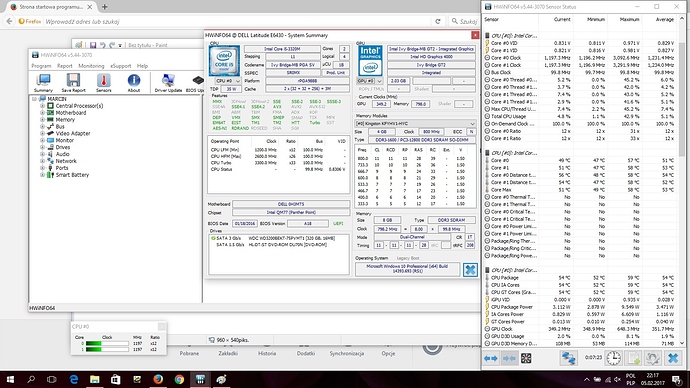
Task: Click the Synchronizacja shortcut on Firefox start page
Action: point(347,353)
